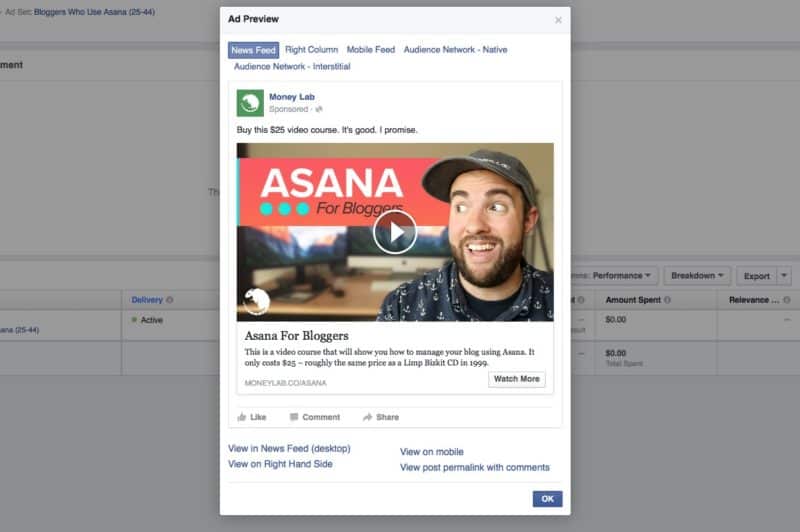Click the Active delivery status

tap(152, 320)
